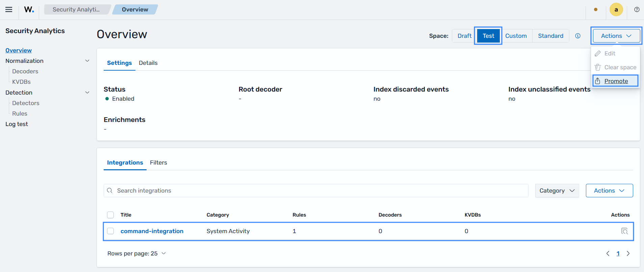Switch to the Settings tab
Viewport: 644px width, 272px height.
(119, 63)
